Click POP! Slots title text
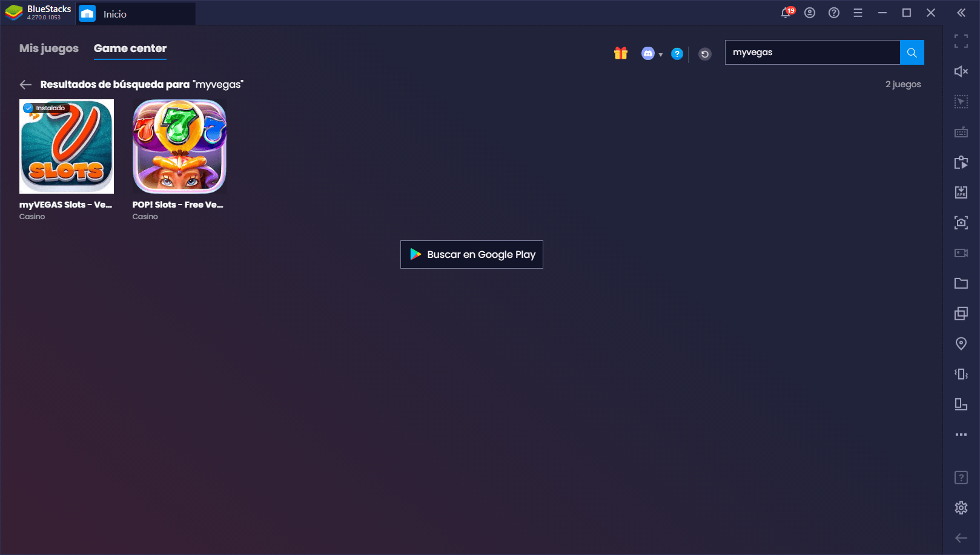 tap(178, 205)
